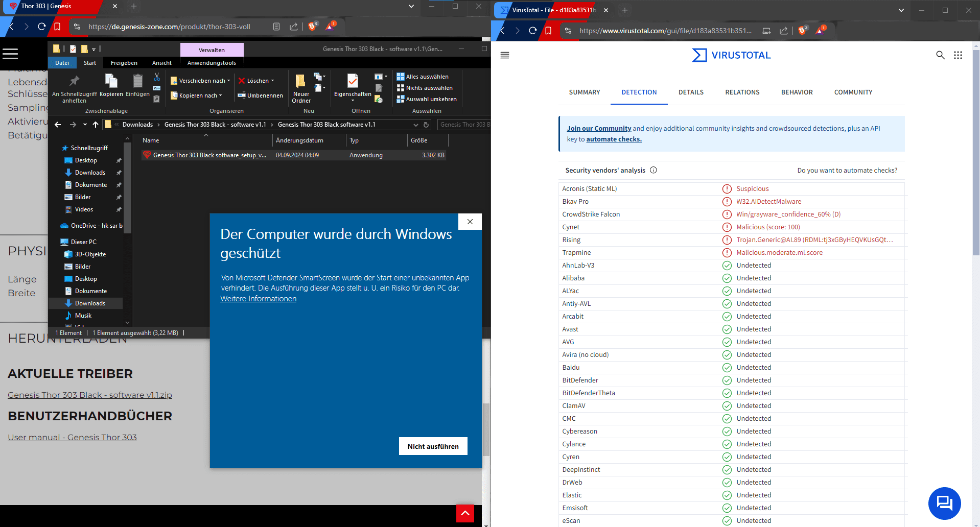
Task: Open Brave Shields in the VirusTotal window
Action: [x=802, y=31]
